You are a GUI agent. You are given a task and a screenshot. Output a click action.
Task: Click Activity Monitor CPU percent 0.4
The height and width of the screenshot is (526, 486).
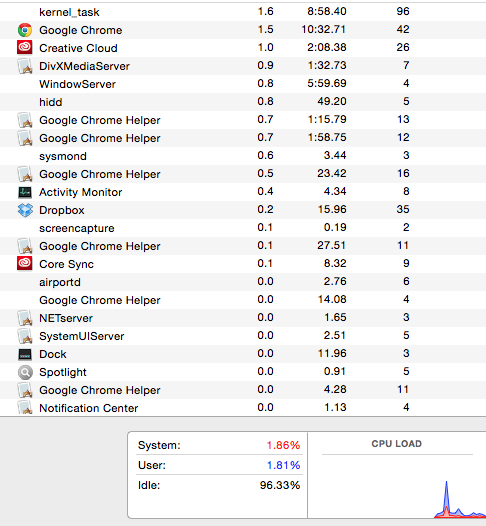265,192
